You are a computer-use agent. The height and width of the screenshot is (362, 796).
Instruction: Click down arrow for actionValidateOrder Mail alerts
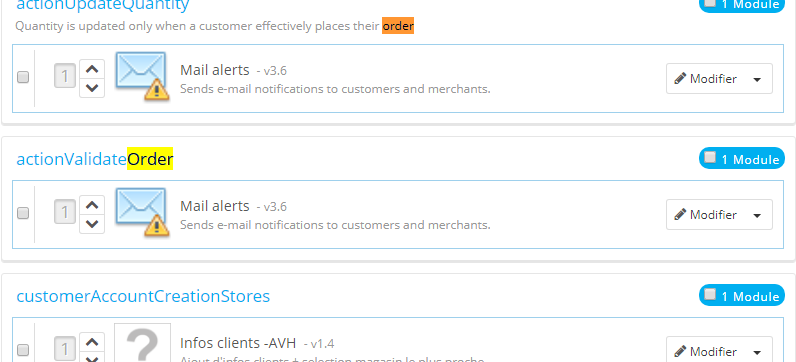(x=92, y=224)
